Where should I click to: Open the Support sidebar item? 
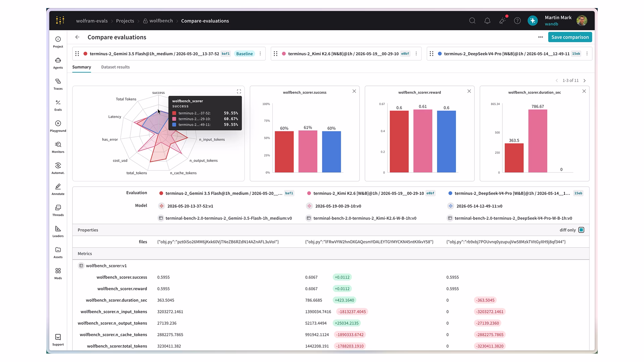58,340
